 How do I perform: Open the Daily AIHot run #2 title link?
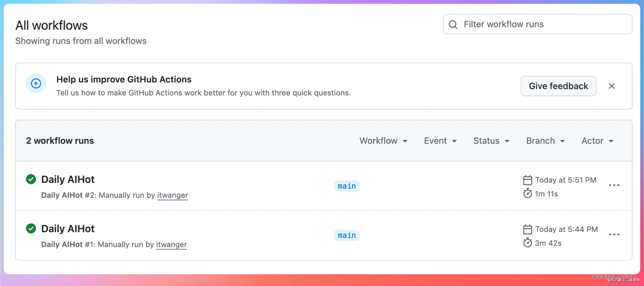click(68, 179)
